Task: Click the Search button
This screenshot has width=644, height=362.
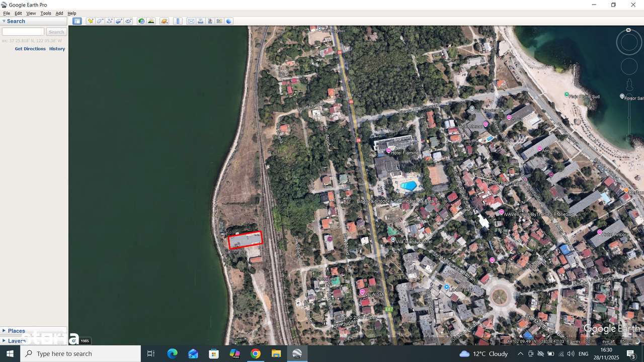Action: (56, 32)
